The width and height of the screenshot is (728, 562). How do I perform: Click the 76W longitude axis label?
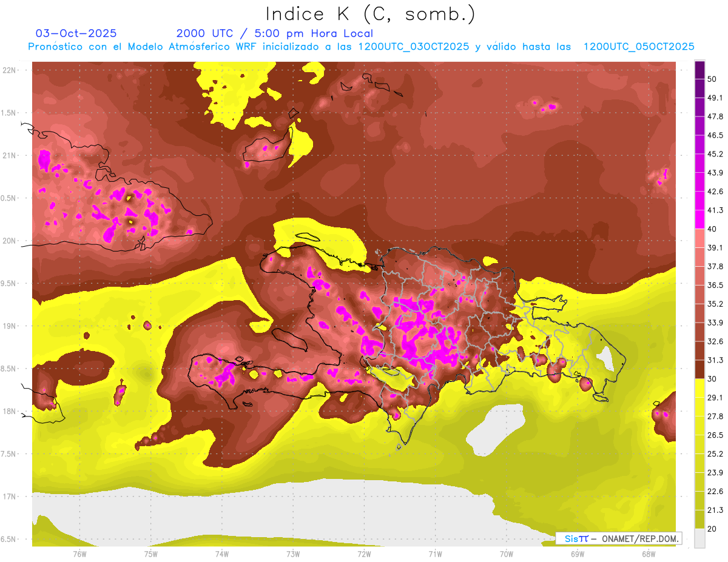click(x=79, y=553)
